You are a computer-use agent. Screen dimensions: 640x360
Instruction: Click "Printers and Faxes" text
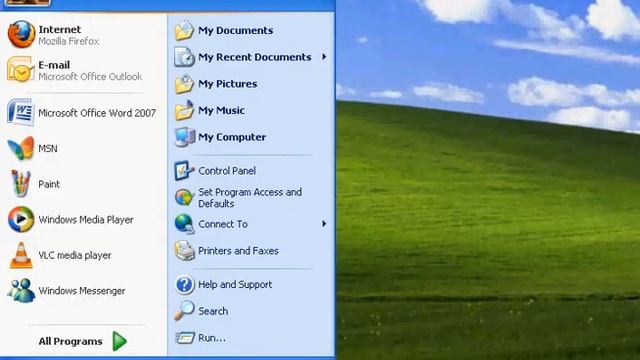point(238,251)
